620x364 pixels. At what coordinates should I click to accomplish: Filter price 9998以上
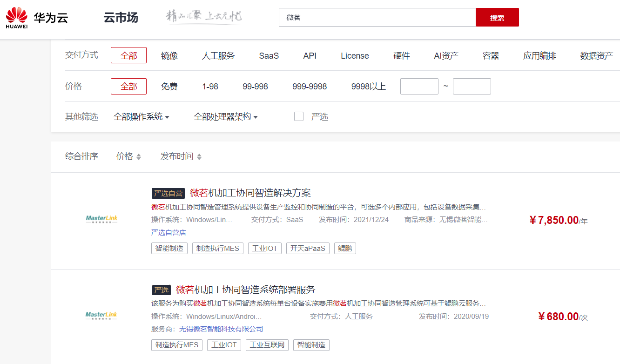(x=369, y=87)
